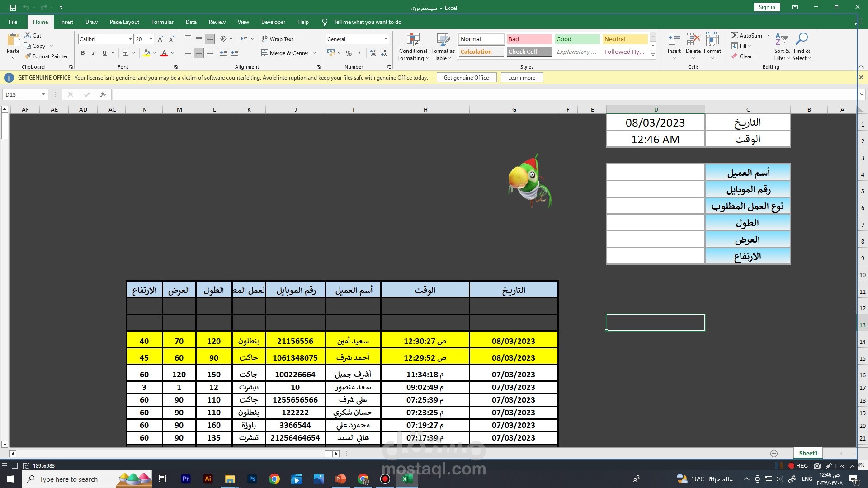Open the General number format dropdown
868x488 pixels.
(x=386, y=39)
